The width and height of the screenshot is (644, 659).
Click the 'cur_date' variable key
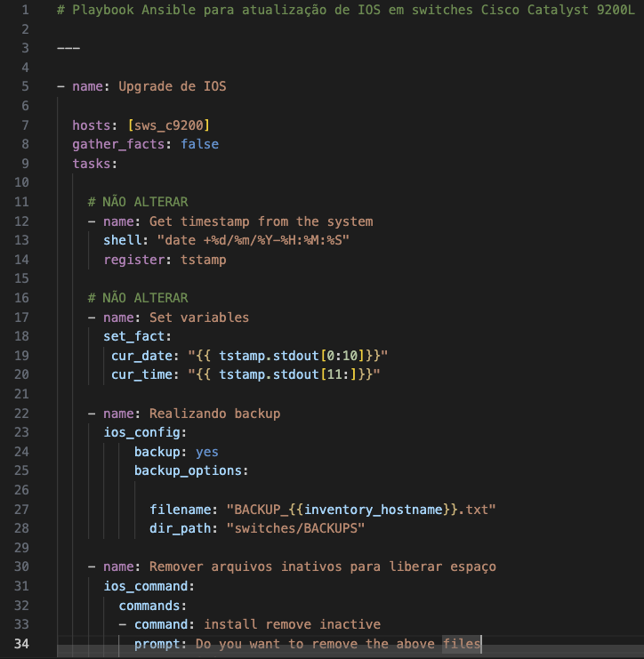[141, 356]
